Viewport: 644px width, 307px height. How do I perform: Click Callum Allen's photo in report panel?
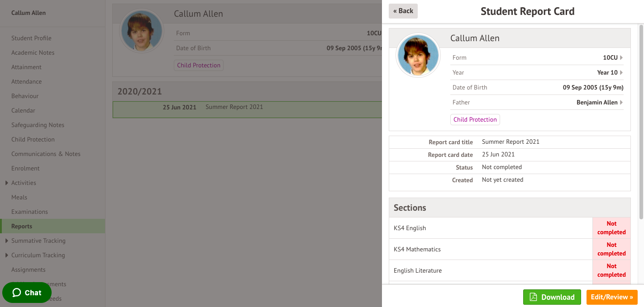tap(418, 55)
